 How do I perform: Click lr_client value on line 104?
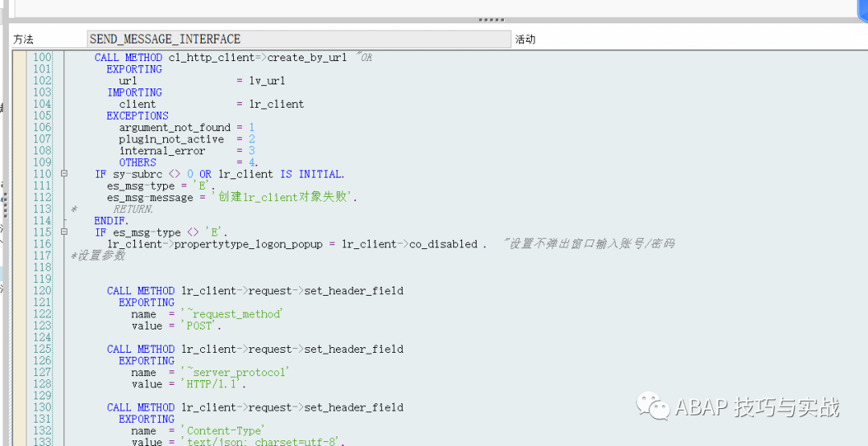(276, 104)
